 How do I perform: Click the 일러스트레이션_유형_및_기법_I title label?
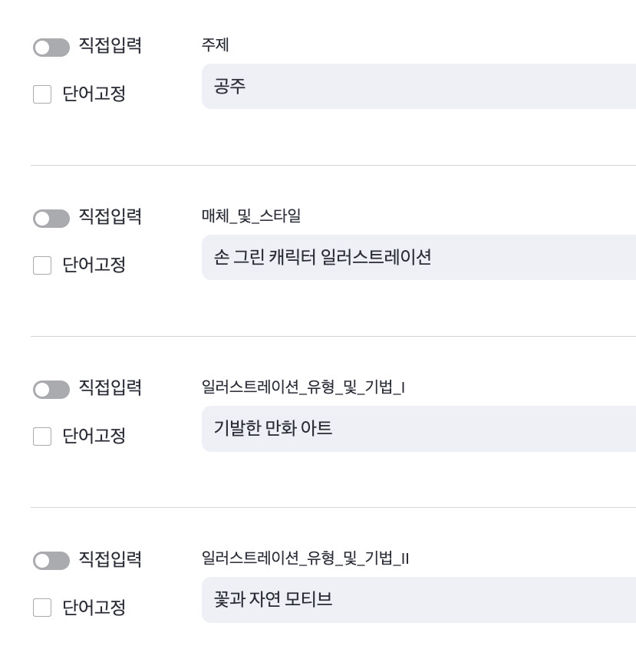click(303, 387)
